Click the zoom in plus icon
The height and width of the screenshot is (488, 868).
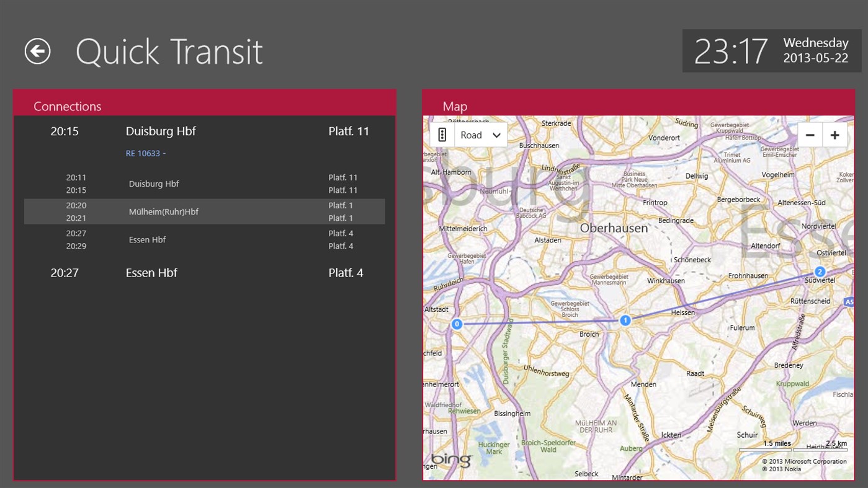click(834, 135)
